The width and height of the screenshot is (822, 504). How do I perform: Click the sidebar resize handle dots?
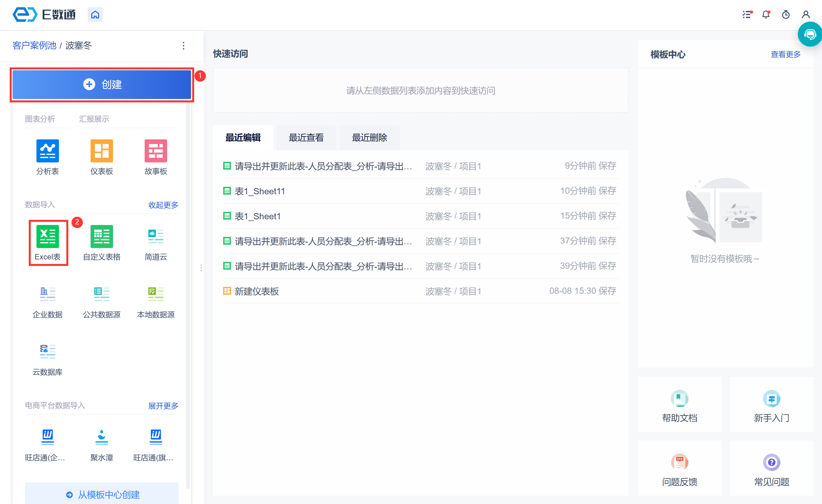point(201,268)
